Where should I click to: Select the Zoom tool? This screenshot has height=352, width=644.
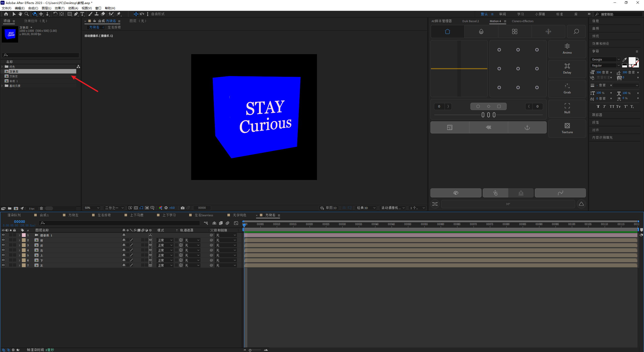[27, 14]
